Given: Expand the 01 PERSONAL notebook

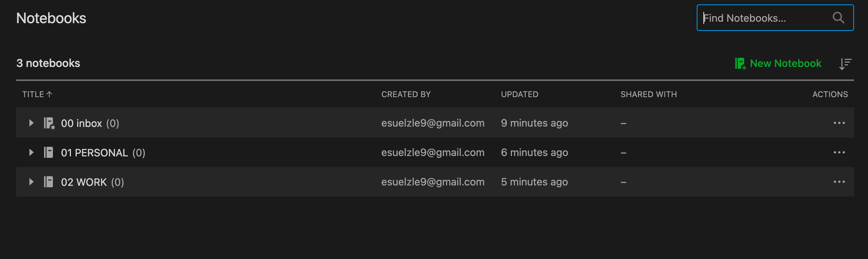Looking at the screenshot, I should click(31, 152).
